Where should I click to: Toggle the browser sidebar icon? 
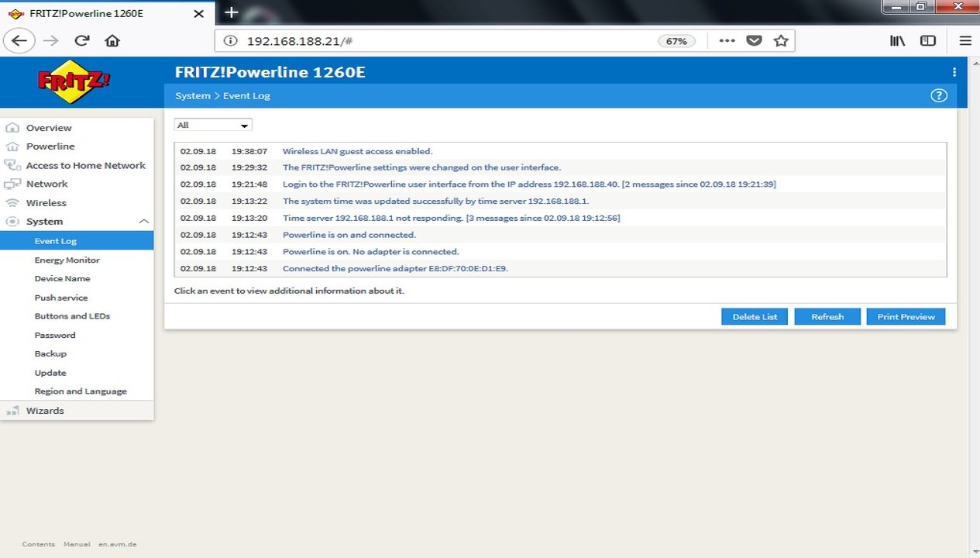tap(927, 41)
